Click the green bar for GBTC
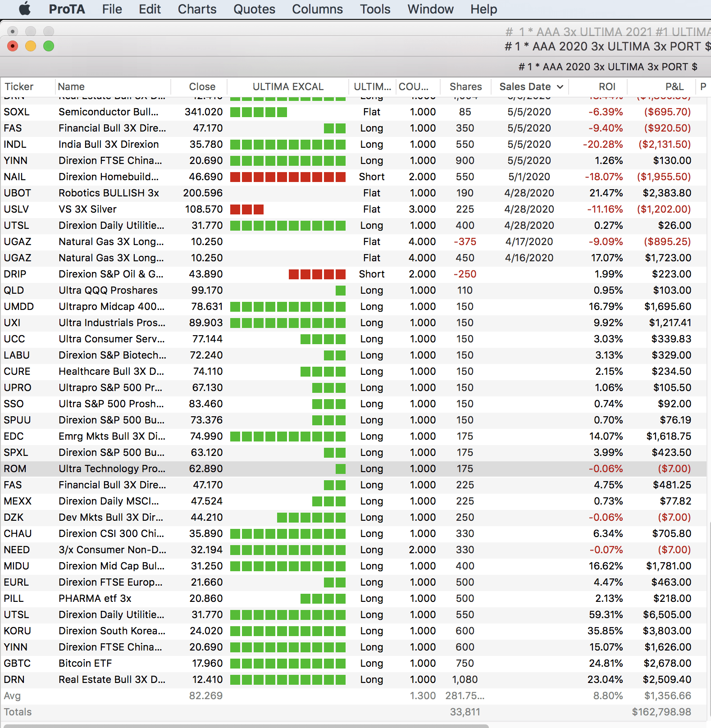This screenshot has width=711, height=728. click(288, 663)
